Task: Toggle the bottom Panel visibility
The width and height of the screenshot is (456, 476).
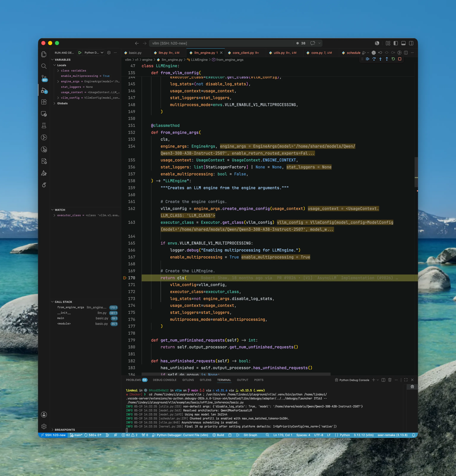Action: point(403,43)
